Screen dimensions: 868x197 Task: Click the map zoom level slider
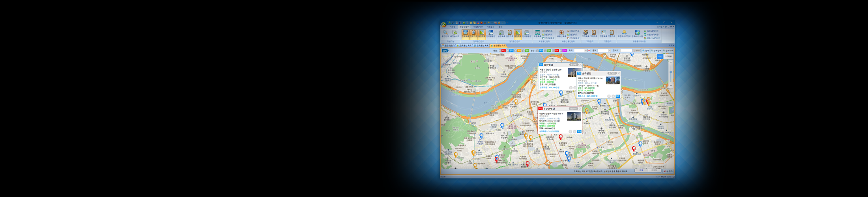pos(671,74)
